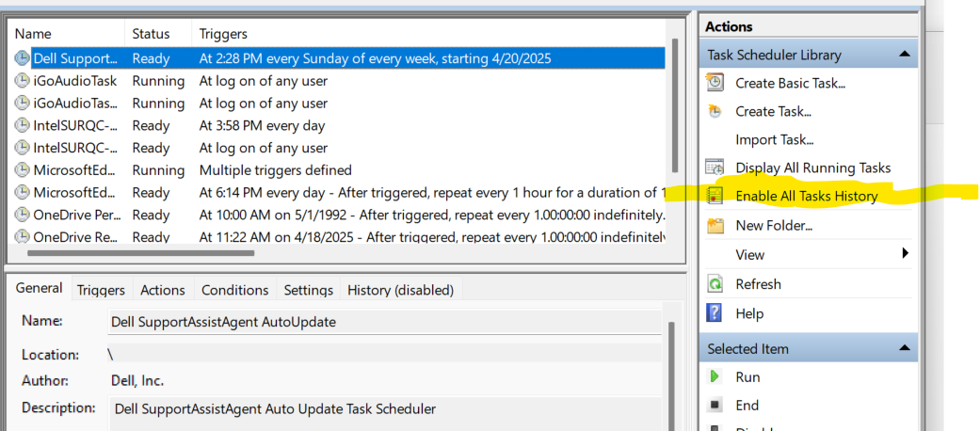980x431 pixels.
Task: Select MicrosoftEd task with multiple triggers
Action: click(338, 170)
